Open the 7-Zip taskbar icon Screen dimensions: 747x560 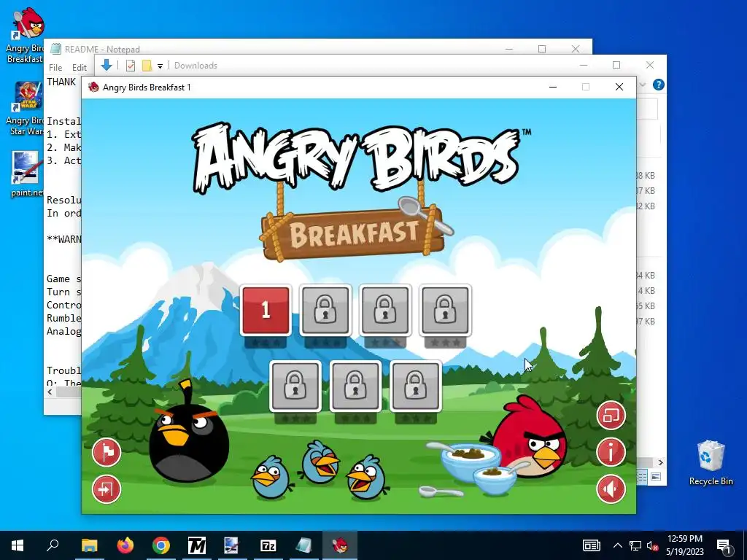268,545
